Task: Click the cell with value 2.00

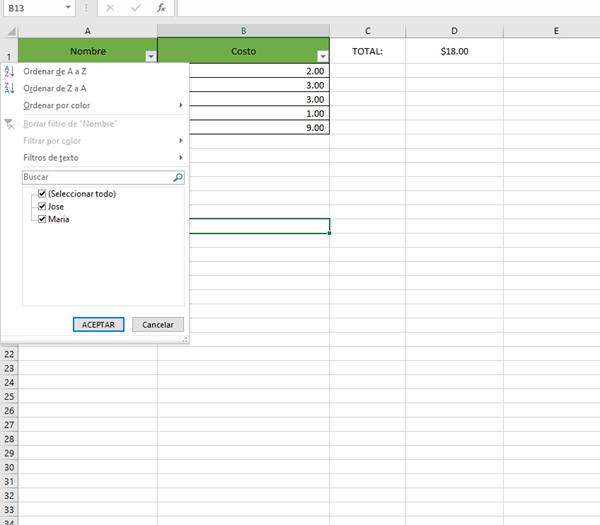Action: point(259,71)
